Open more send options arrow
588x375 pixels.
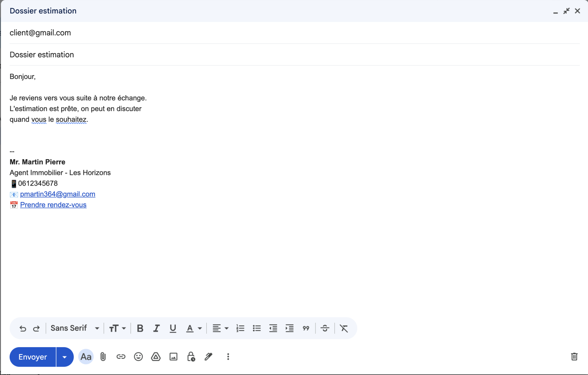(x=64, y=357)
